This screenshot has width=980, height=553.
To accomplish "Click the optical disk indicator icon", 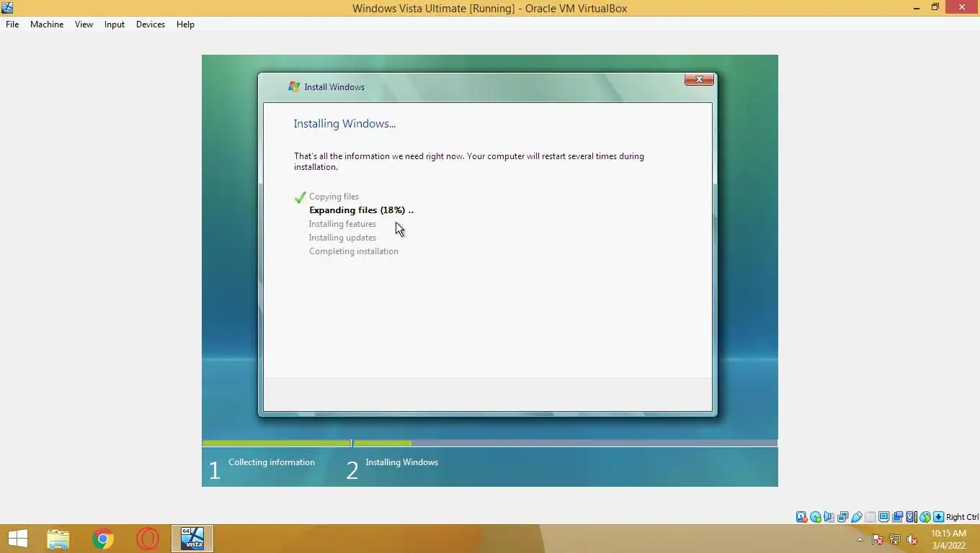I will point(816,517).
